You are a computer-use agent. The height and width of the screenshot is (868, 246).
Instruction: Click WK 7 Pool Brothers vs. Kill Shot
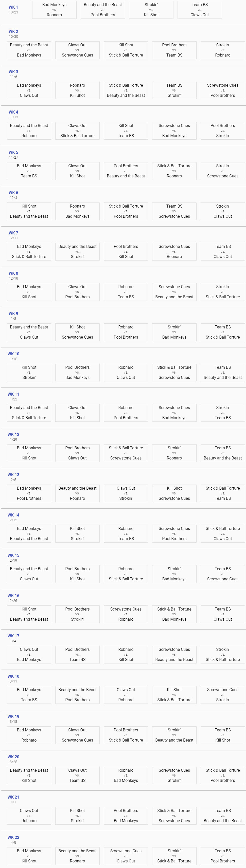point(126,252)
